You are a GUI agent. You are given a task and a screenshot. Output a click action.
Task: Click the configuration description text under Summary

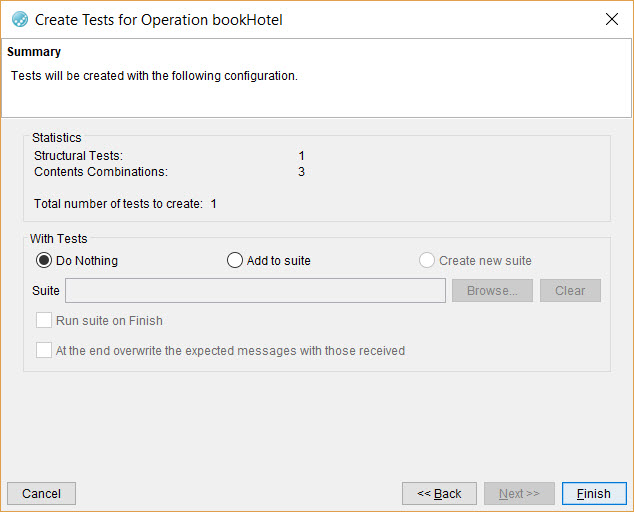tap(154, 76)
